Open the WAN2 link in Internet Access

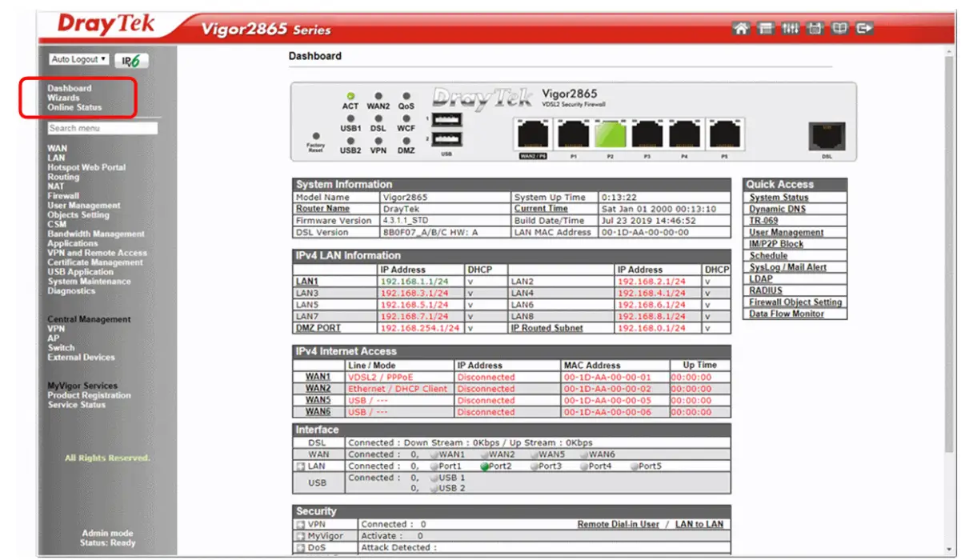click(x=318, y=389)
